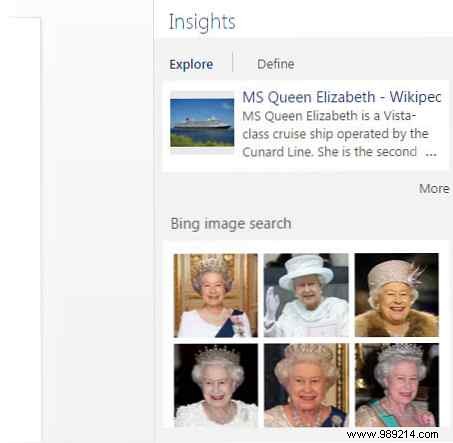
Task: Click the Insights pane title
Action: click(x=202, y=22)
